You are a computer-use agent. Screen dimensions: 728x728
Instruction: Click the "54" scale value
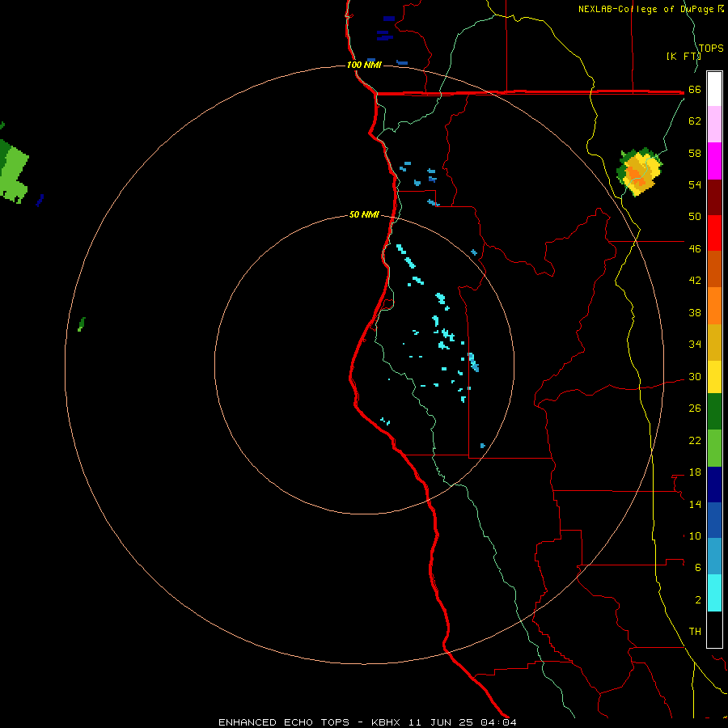tap(695, 184)
